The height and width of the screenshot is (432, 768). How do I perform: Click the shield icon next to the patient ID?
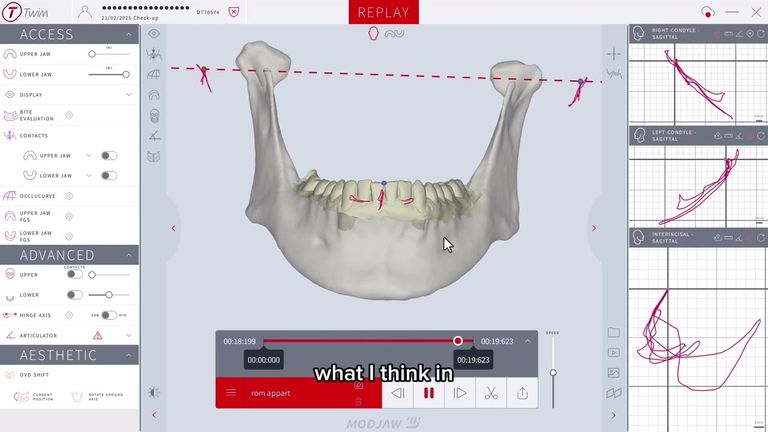234,12
